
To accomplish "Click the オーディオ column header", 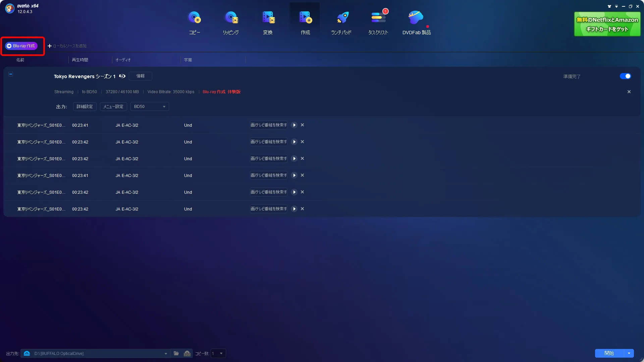I will pyautogui.click(x=123, y=60).
